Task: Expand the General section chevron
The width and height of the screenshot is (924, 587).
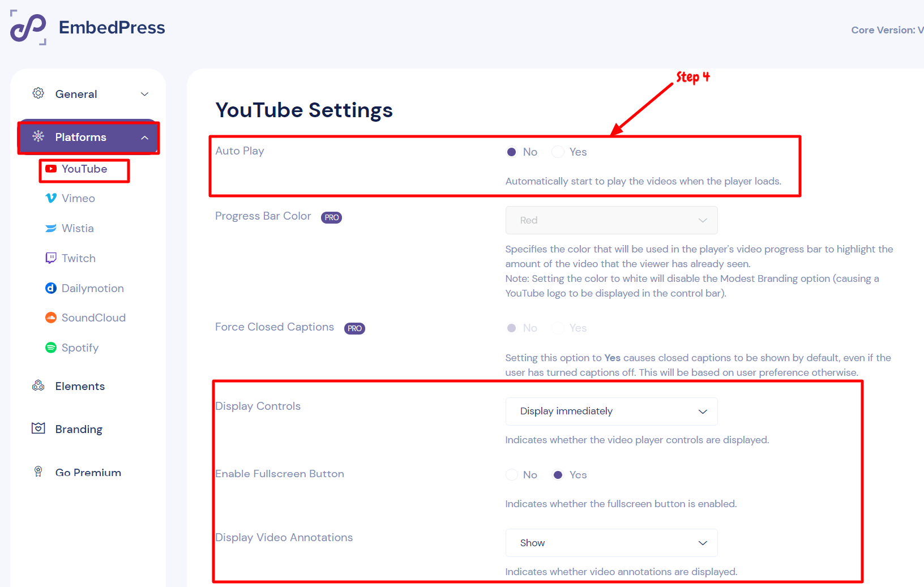Action: coord(145,94)
